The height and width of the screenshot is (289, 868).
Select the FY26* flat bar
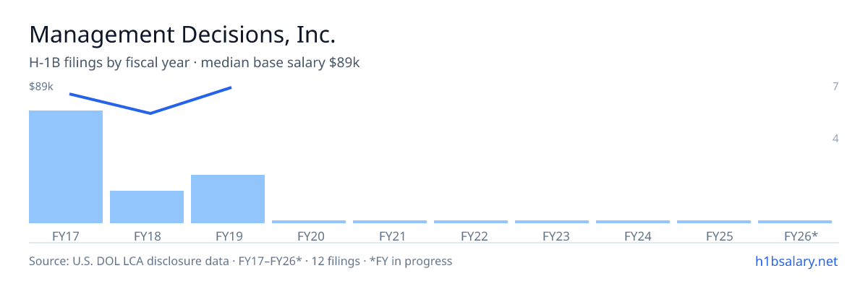[795, 222]
